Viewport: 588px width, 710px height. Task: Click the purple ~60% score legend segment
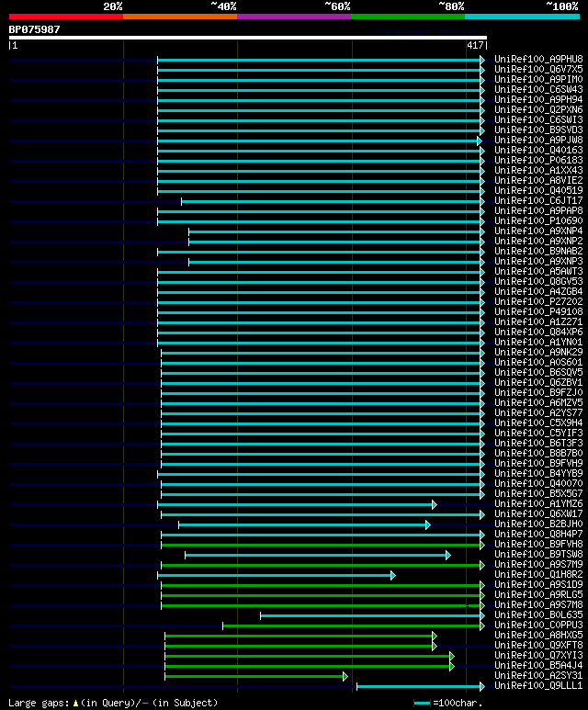coord(294,17)
